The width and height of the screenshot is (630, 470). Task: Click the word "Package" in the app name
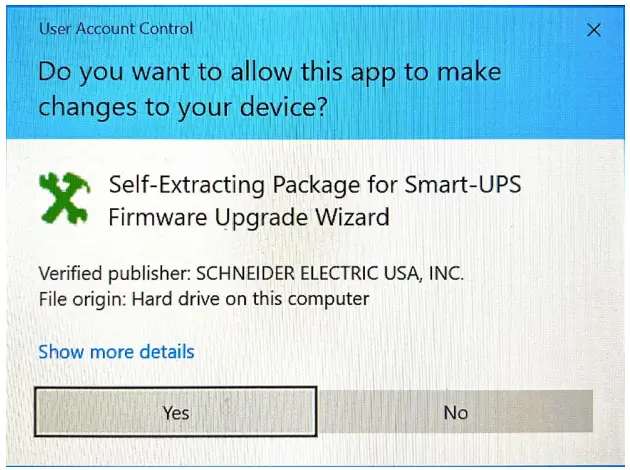point(297,185)
